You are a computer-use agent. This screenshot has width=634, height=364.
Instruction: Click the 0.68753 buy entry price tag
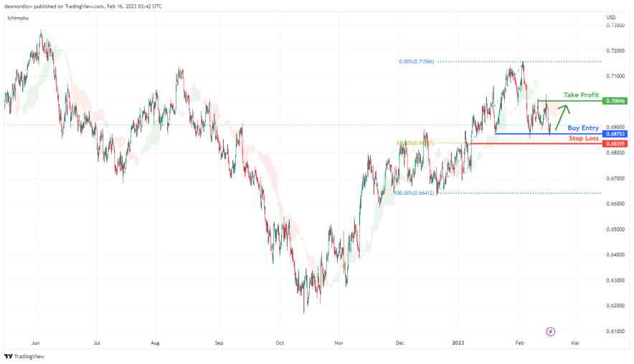click(x=615, y=134)
